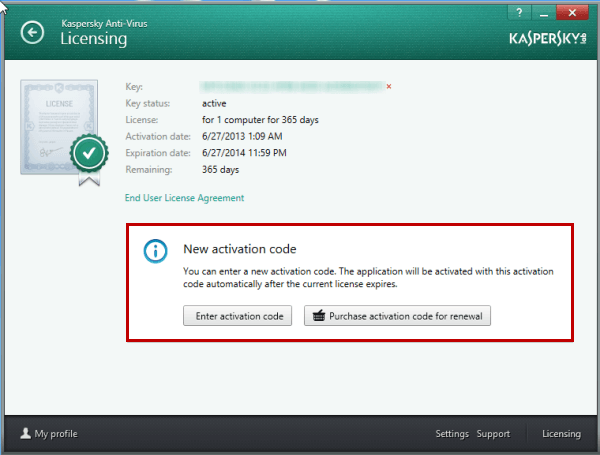
Task: Purchase activation code for renewal
Action: (x=397, y=316)
